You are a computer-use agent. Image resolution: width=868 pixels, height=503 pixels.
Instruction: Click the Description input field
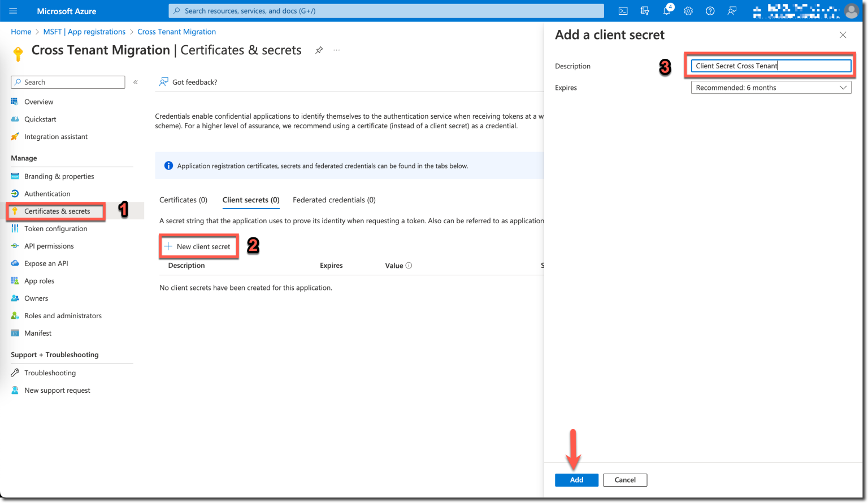pos(770,66)
